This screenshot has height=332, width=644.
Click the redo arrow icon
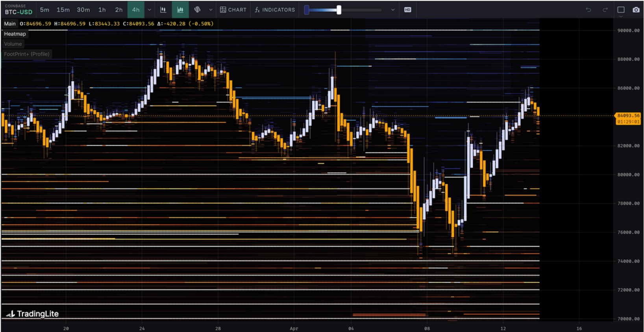point(605,10)
